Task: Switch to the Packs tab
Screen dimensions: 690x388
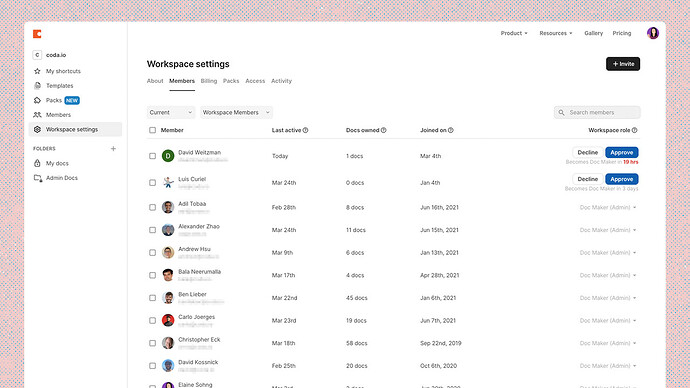Action: click(x=231, y=81)
